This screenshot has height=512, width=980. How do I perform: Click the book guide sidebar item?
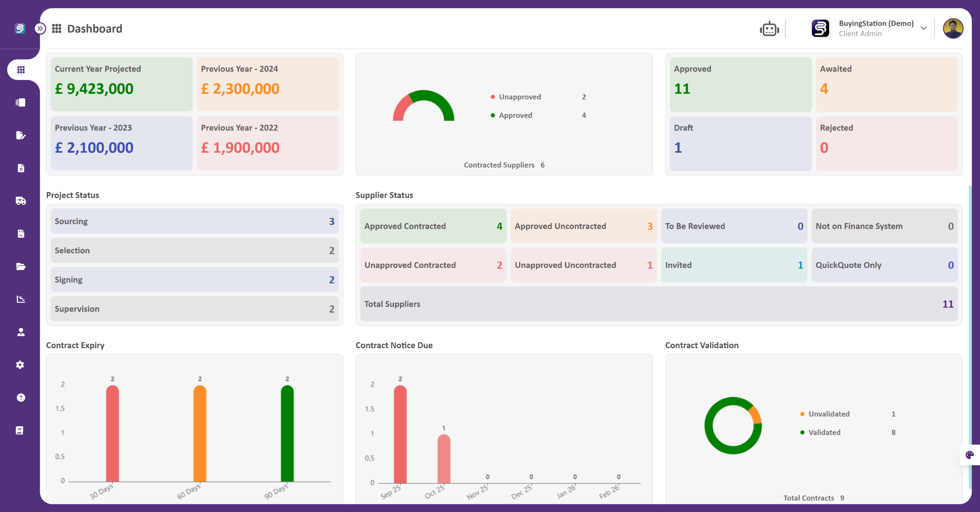click(x=20, y=430)
